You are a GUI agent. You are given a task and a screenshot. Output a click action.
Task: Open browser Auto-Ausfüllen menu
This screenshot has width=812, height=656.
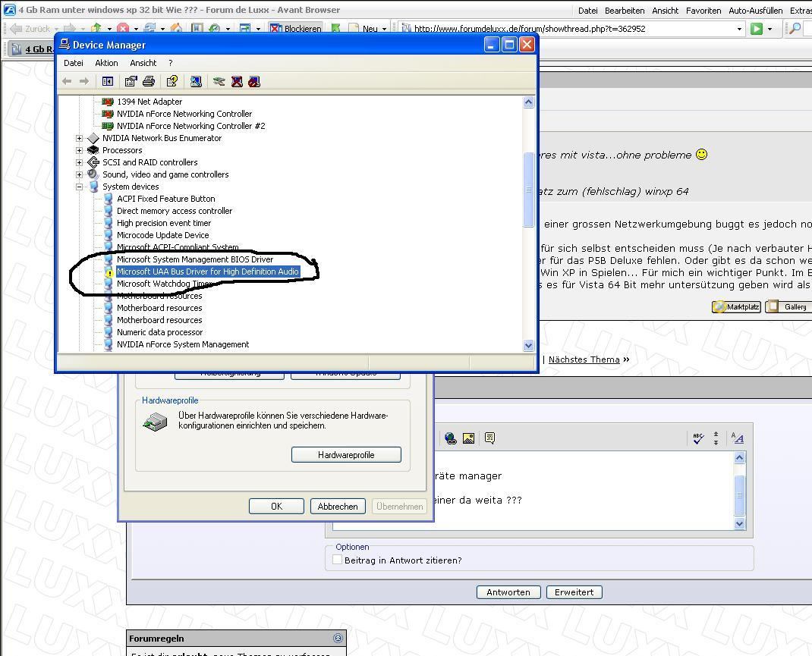point(756,11)
